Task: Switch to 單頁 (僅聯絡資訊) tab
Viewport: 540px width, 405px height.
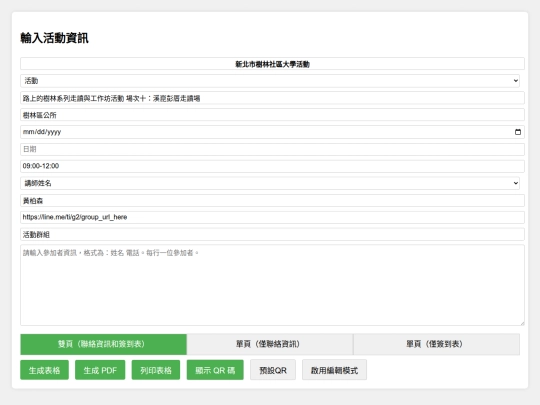Action: click(270, 344)
